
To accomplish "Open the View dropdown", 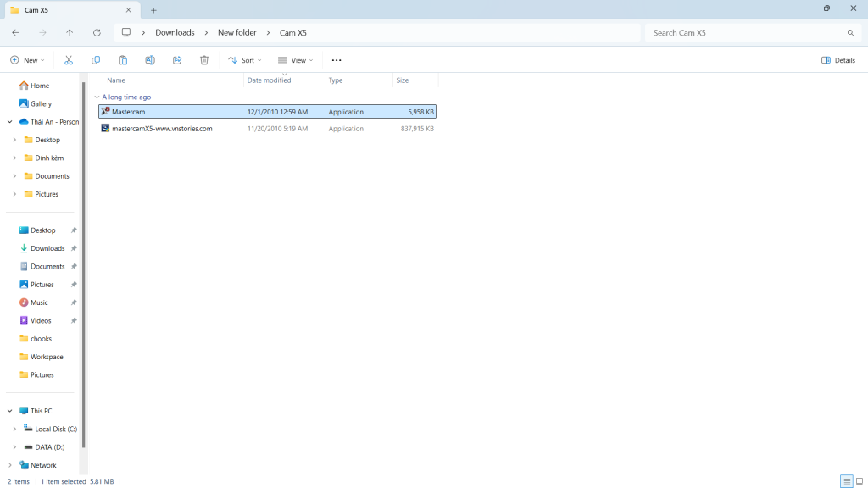I will click(x=296, y=60).
